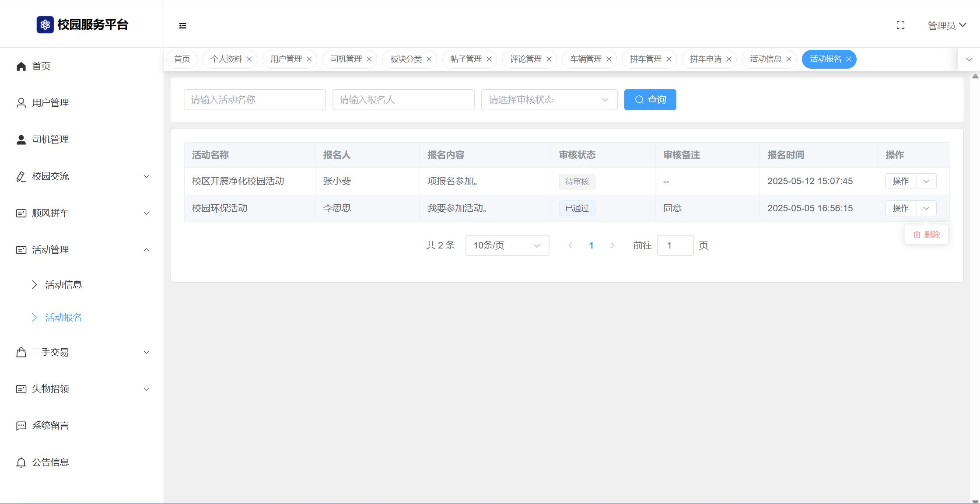Click 操作 button for 张小斐 row
The width and height of the screenshot is (980, 504).
coord(900,181)
